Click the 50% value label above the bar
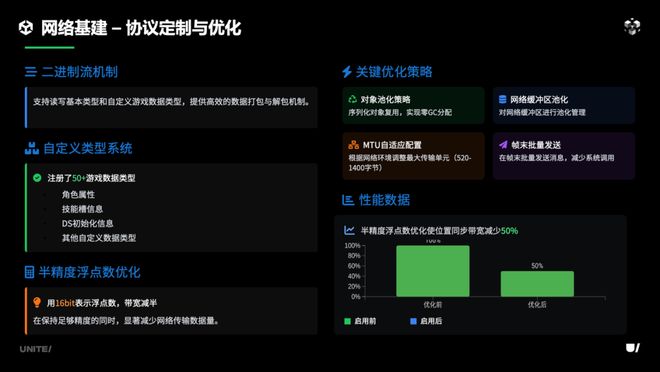 (x=537, y=266)
